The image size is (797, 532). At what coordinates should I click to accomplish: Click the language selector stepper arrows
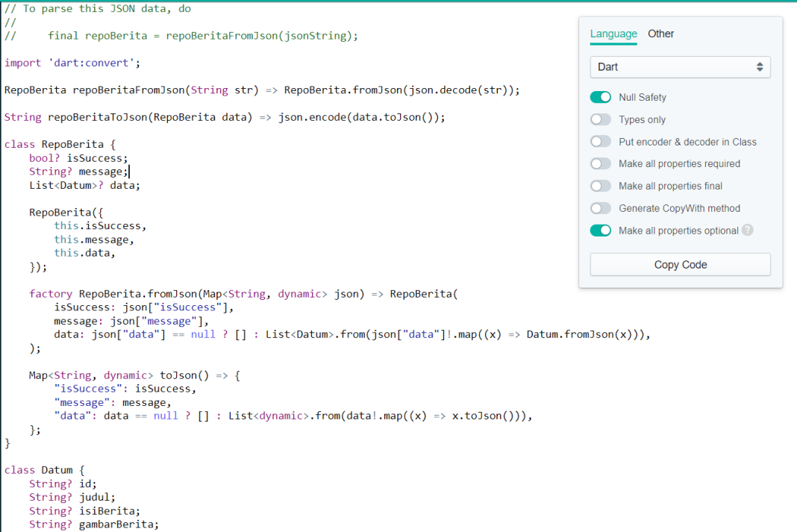point(761,67)
